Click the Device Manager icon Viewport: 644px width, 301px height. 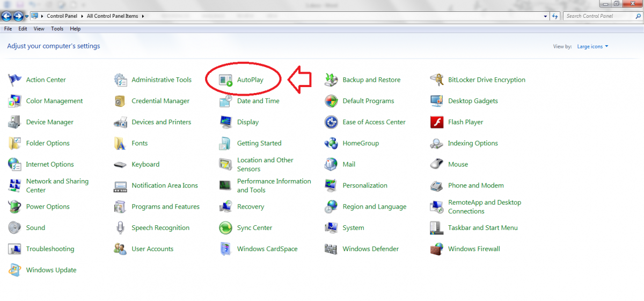point(14,122)
